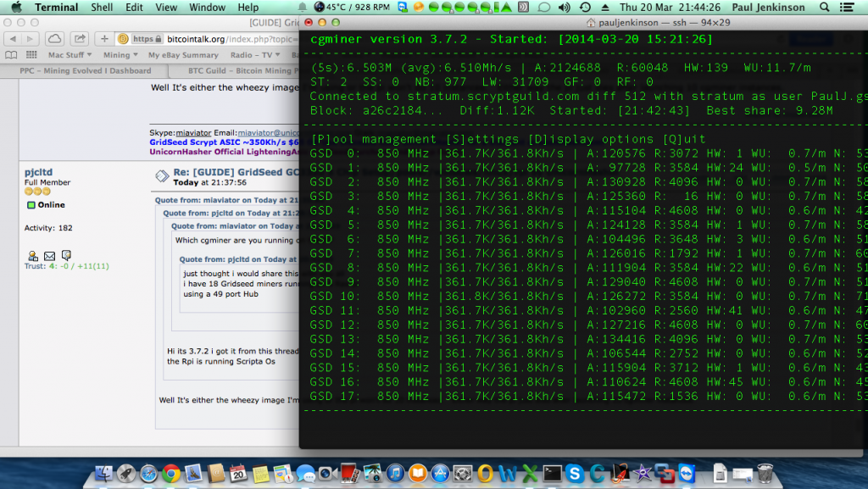Click the date and time in menu bar

[x=670, y=7]
